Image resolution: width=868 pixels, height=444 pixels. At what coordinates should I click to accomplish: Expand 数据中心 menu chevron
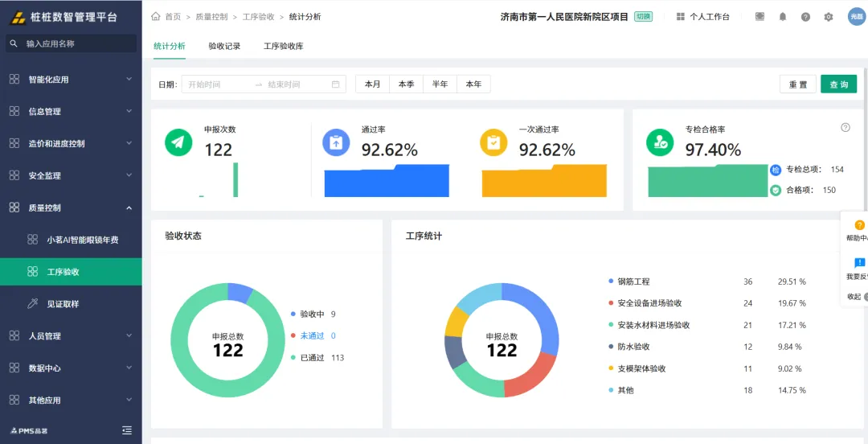pyautogui.click(x=129, y=368)
